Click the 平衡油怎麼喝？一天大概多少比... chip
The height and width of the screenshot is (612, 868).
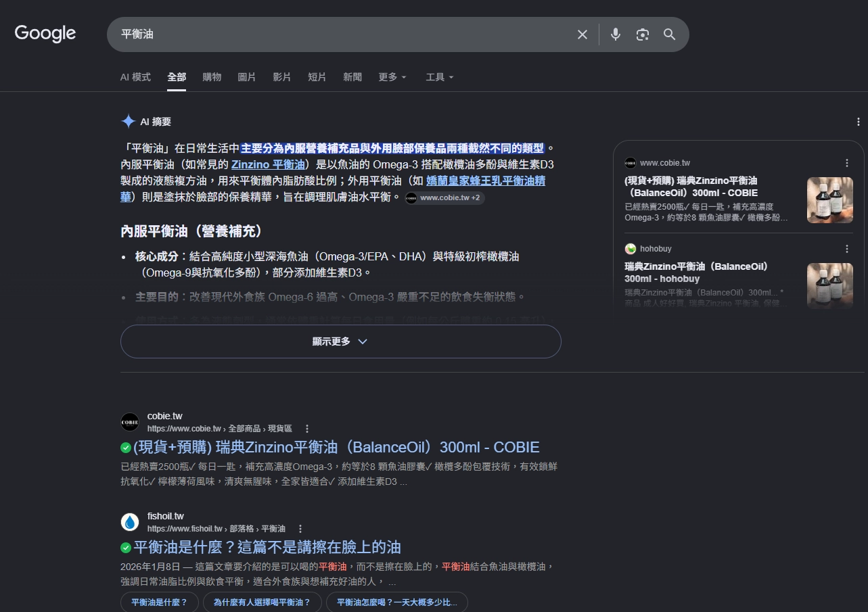[396, 603]
